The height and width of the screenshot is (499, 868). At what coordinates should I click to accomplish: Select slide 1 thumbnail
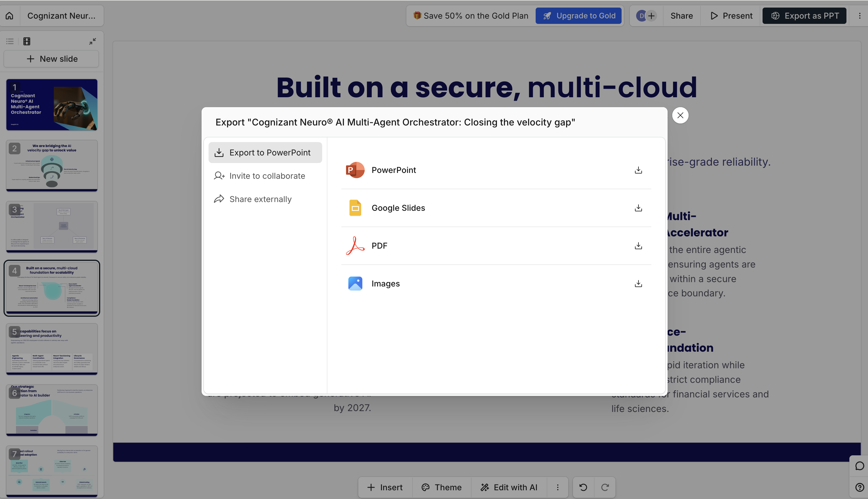[x=52, y=105]
